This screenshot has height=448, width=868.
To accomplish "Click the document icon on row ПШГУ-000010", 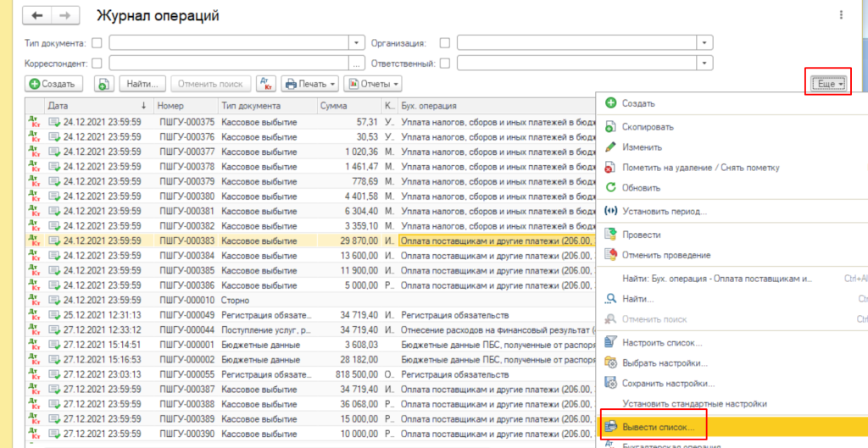I will click(55, 300).
